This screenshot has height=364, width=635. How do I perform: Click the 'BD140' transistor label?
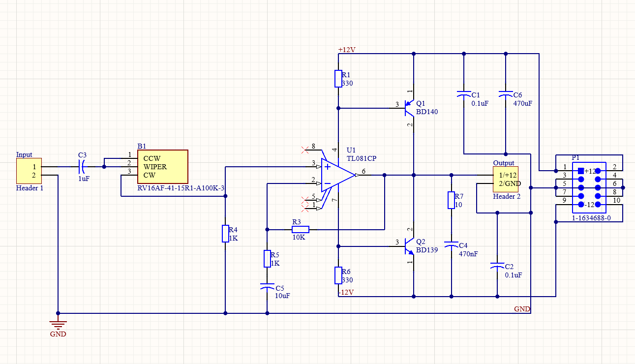[x=427, y=112]
